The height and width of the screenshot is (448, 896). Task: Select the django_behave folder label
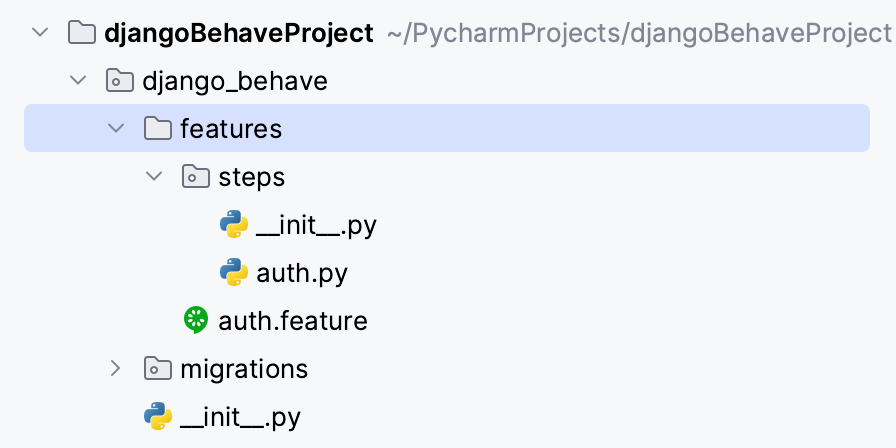pos(235,81)
